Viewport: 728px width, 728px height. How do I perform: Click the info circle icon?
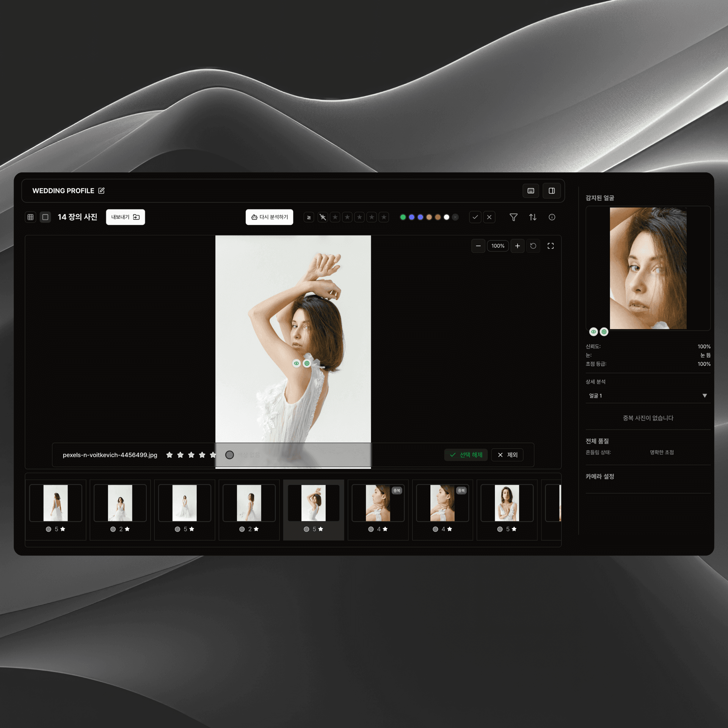click(x=552, y=217)
